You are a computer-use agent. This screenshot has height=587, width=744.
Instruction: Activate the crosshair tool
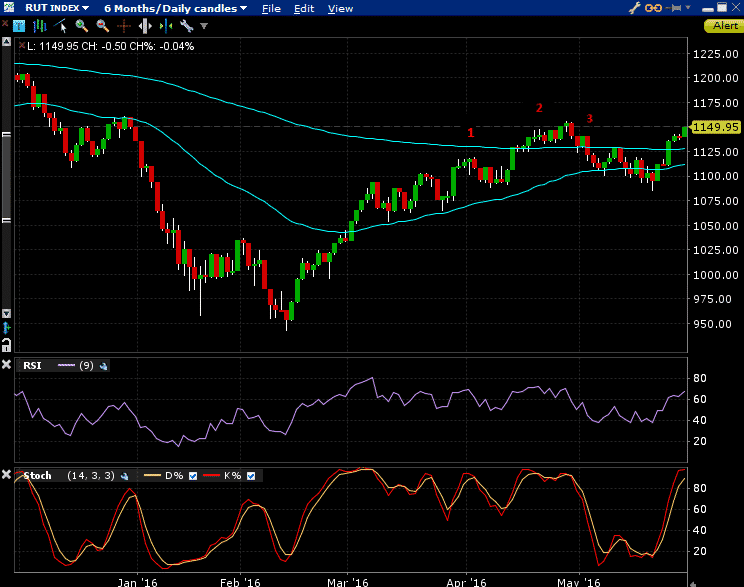[x=123, y=26]
